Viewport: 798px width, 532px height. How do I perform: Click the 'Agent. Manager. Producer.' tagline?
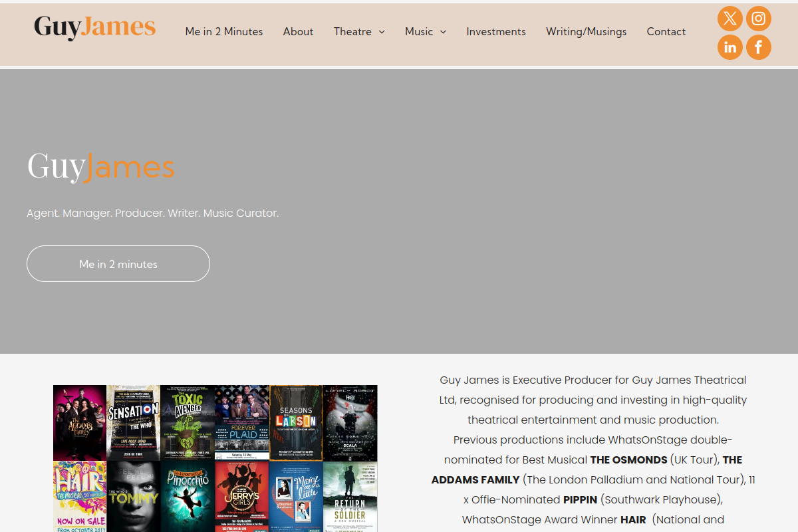(153, 213)
